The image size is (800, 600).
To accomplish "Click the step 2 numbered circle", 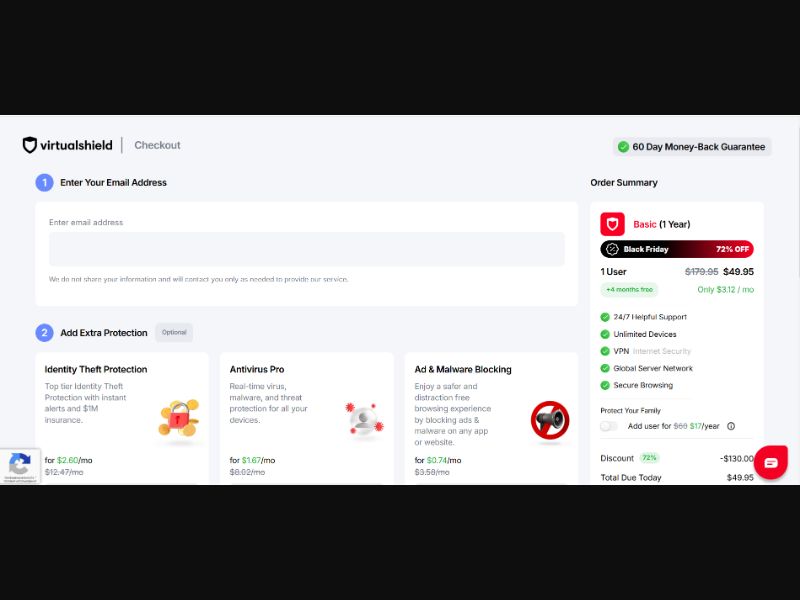I will tap(44, 332).
